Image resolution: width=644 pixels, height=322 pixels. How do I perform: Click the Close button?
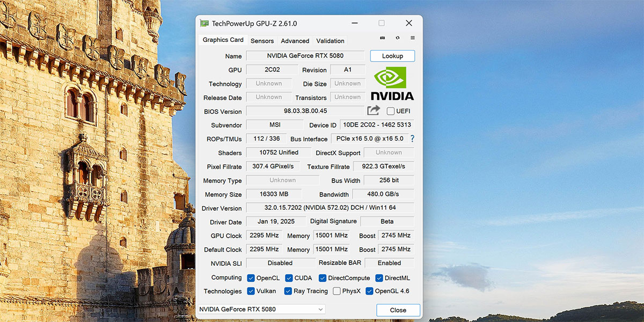pos(398,310)
